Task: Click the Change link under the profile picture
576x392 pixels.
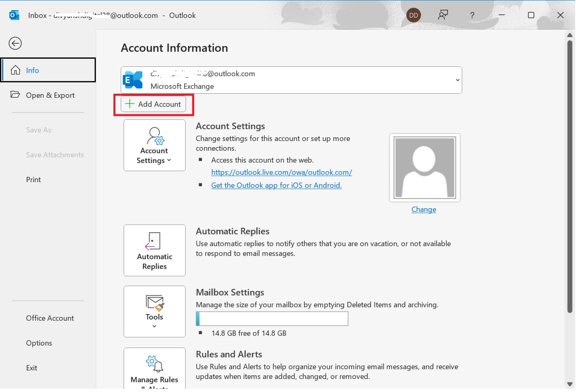Action: 424,209
